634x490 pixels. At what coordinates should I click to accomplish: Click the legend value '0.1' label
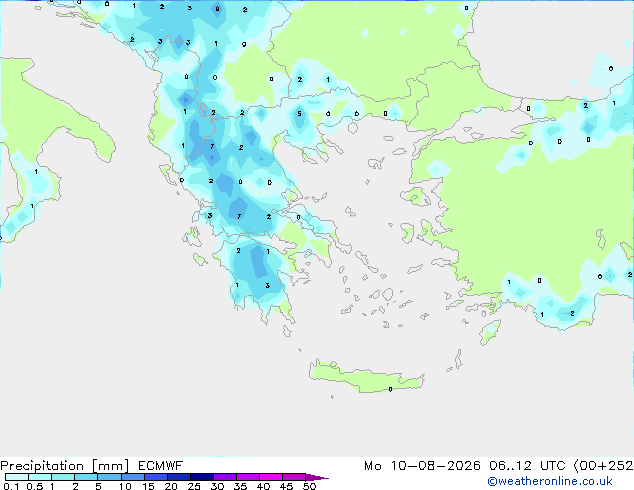[11, 486]
